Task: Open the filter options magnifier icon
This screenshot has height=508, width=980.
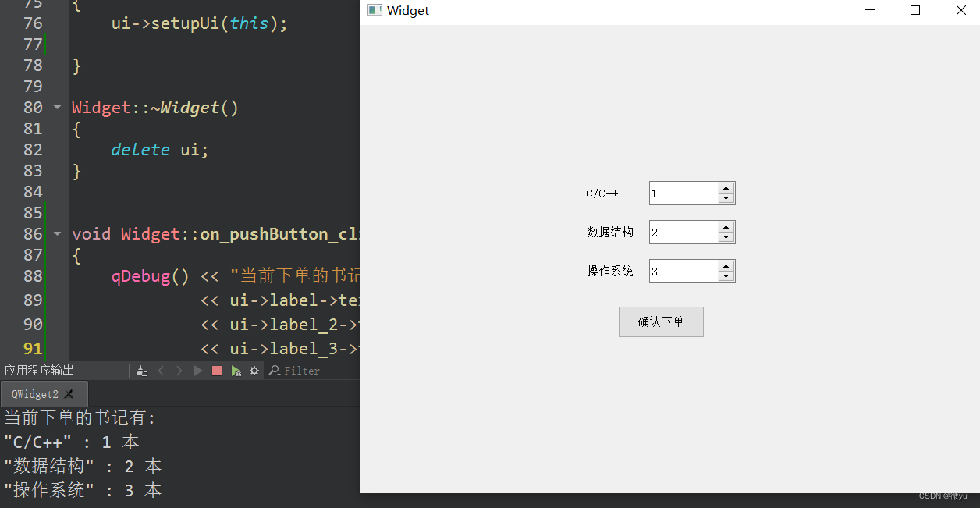Action: [275, 371]
